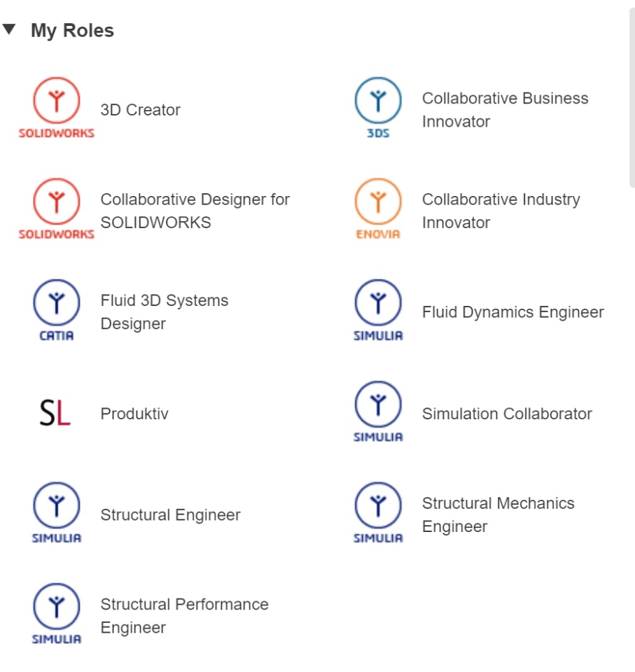Click the SIMULIA Structural Mechanics Engineer icon

pyautogui.click(x=378, y=512)
